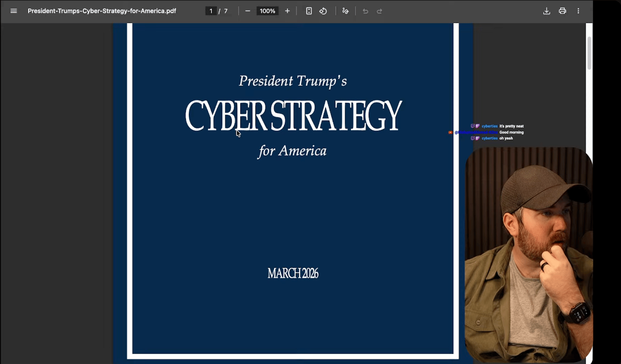This screenshot has height=364, width=621.
Task: Rotate the document counterclockwise
Action: pyautogui.click(x=323, y=11)
